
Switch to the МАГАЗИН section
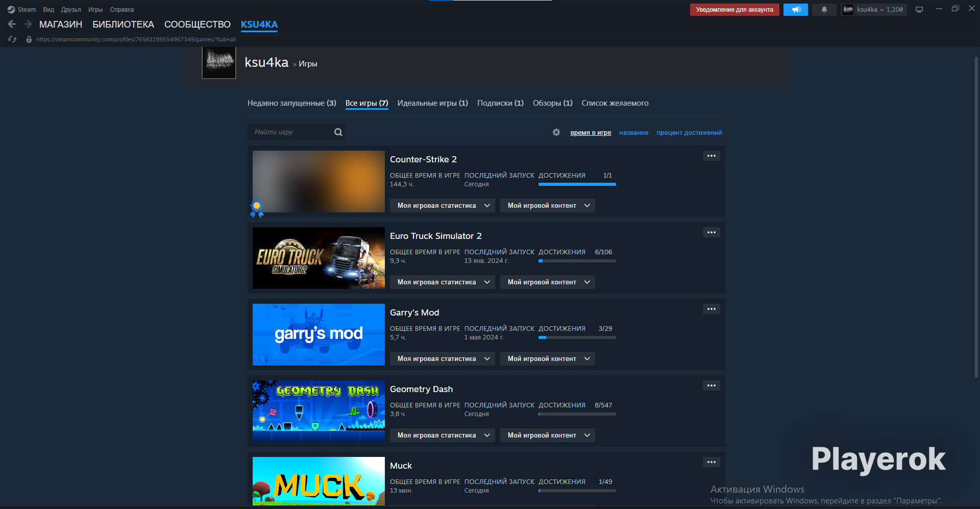coord(61,25)
